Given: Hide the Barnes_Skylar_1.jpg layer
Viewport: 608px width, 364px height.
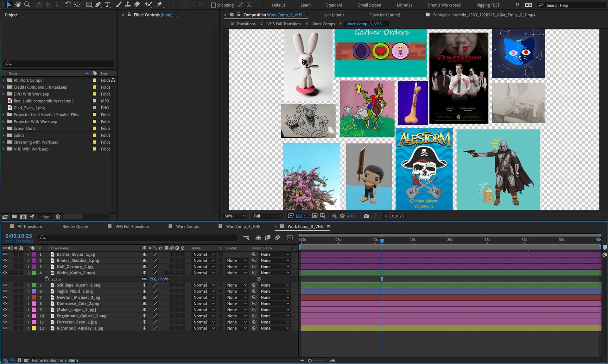Looking at the screenshot, I should [5, 254].
